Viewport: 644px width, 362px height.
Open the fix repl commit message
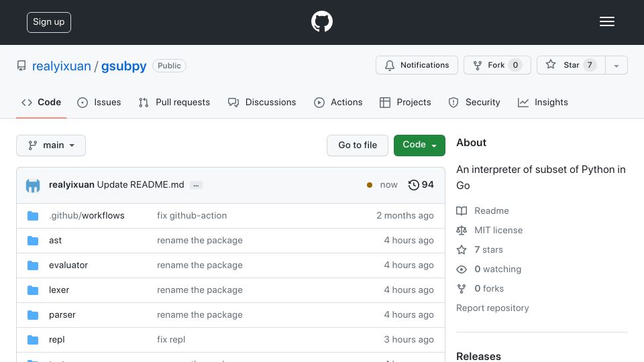click(171, 340)
